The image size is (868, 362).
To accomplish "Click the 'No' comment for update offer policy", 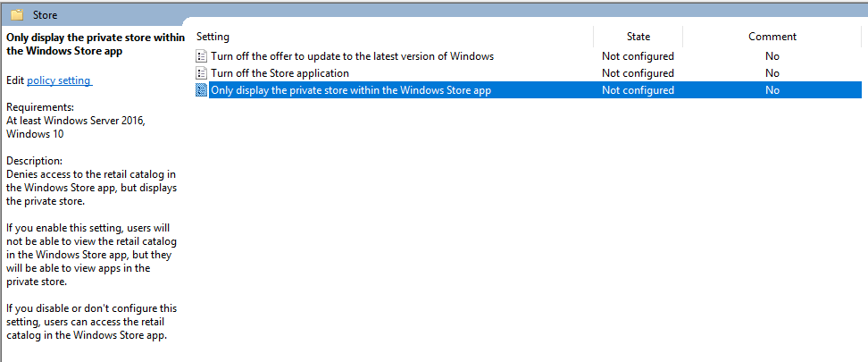I will point(772,56).
